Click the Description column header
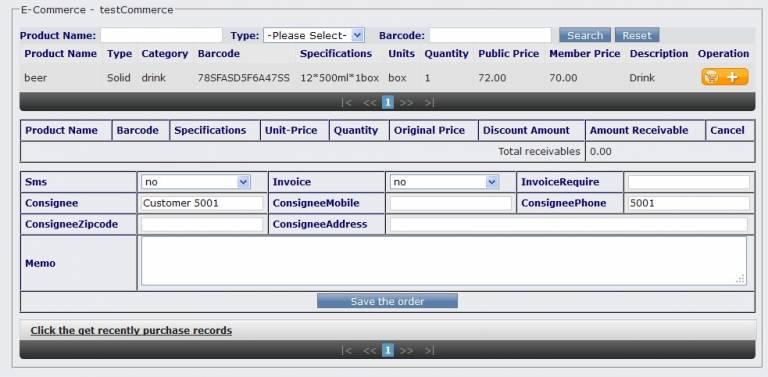Screen dimensions: 768x377 point(659,53)
